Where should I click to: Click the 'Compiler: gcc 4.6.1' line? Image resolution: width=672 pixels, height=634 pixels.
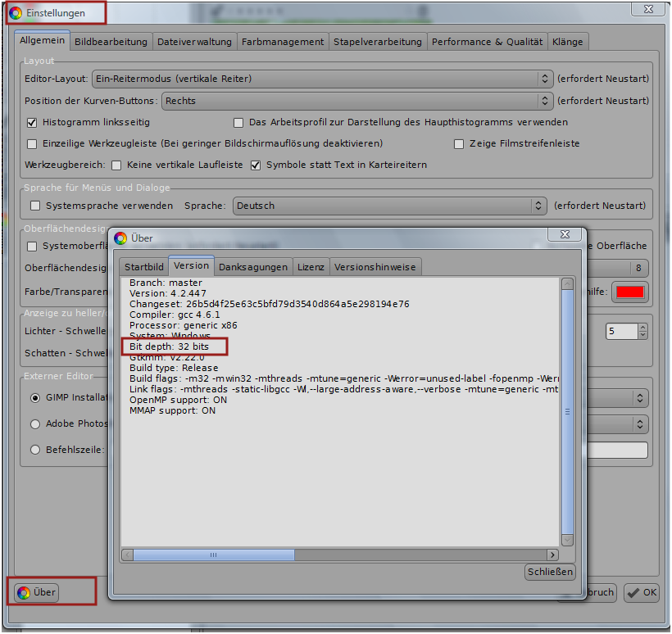[175, 315]
